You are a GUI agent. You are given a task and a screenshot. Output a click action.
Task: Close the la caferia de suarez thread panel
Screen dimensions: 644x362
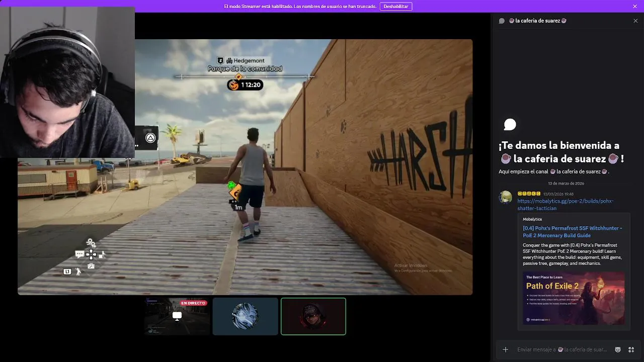pos(635,21)
